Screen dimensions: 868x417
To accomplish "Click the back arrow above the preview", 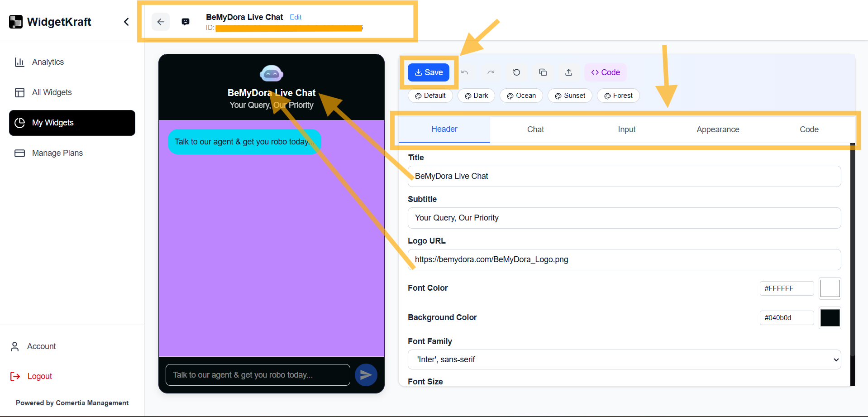I will click(161, 21).
